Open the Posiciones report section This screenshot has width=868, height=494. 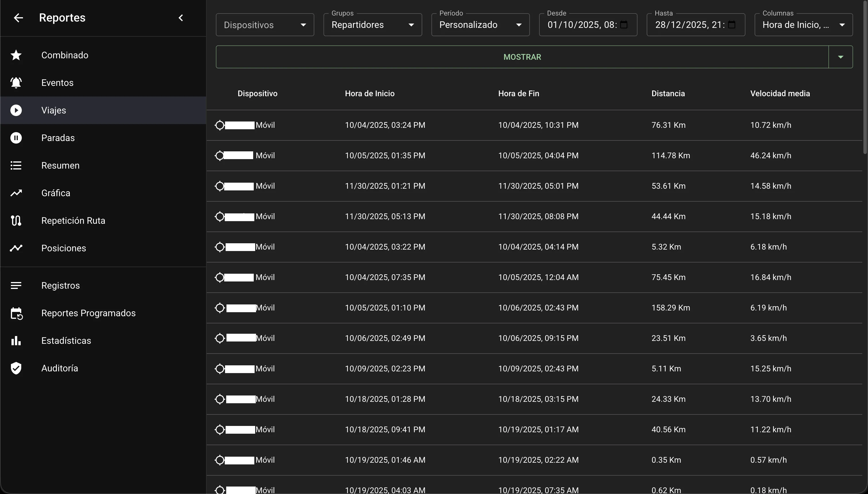tap(64, 248)
